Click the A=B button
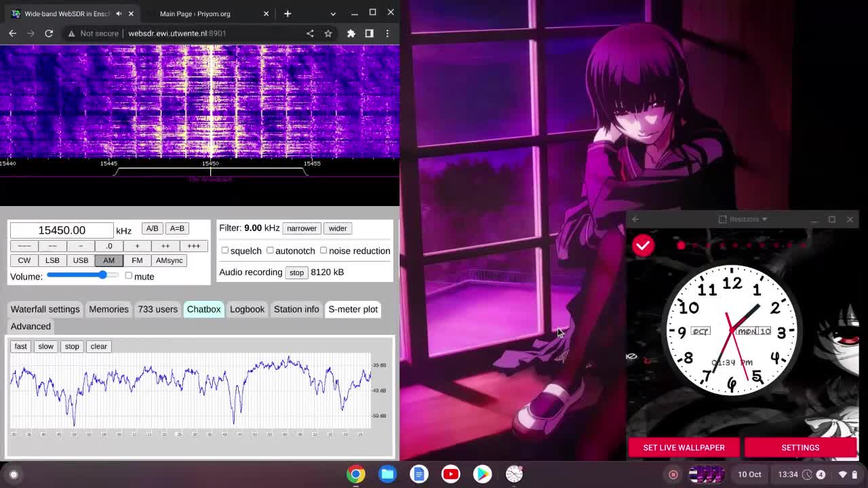868x488 pixels. click(177, 228)
